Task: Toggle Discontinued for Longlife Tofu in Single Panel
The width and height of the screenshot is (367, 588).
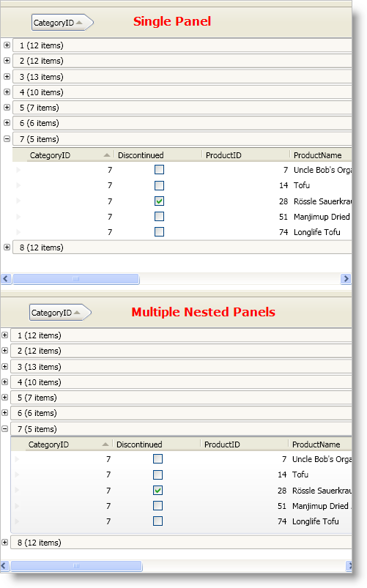Action: click(159, 231)
